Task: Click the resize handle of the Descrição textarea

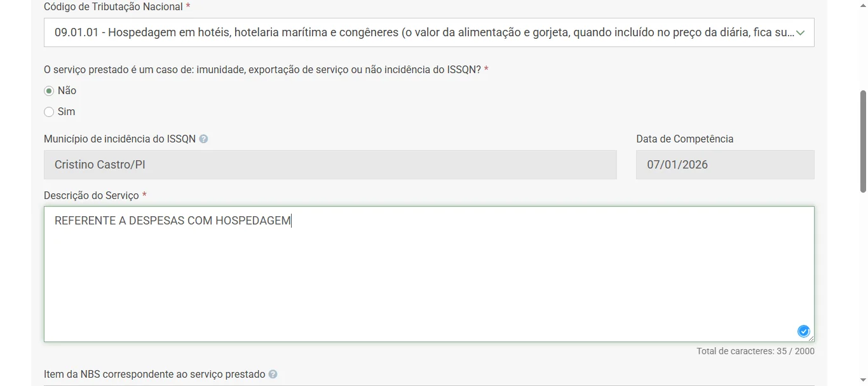Action: (811, 339)
